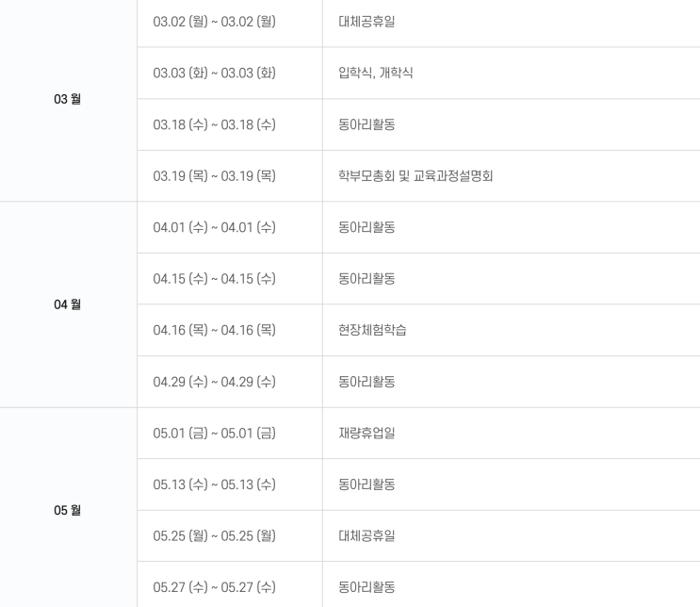Click the 05 월 month cell
The height and width of the screenshot is (607, 700).
[x=67, y=510]
